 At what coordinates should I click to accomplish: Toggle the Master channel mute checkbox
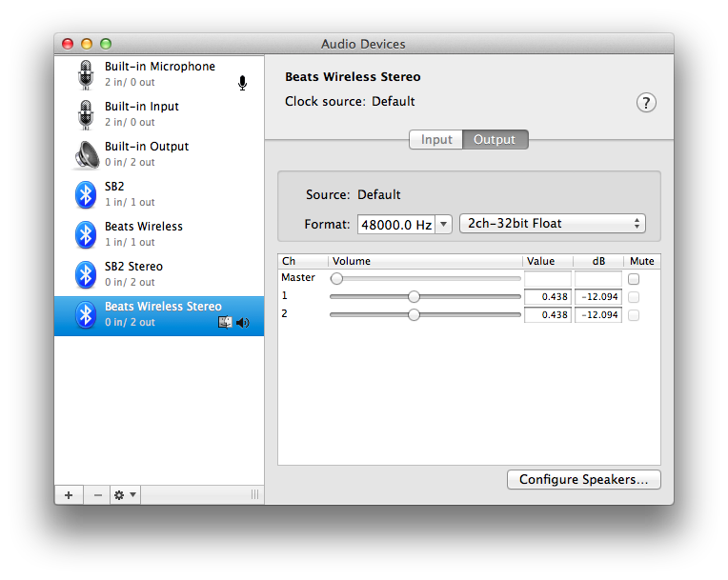[x=634, y=279]
